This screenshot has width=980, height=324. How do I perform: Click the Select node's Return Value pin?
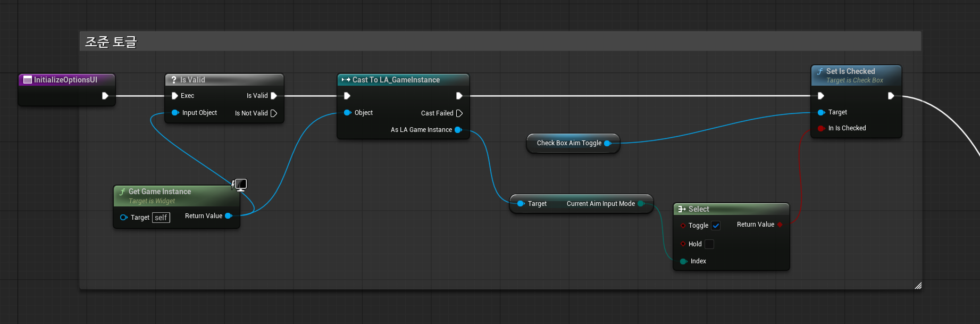click(780, 225)
